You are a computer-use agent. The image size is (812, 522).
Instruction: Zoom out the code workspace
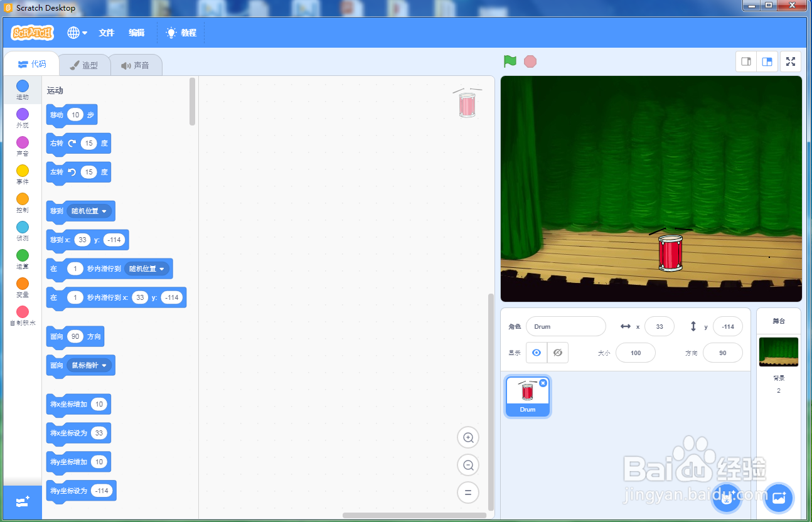click(468, 465)
